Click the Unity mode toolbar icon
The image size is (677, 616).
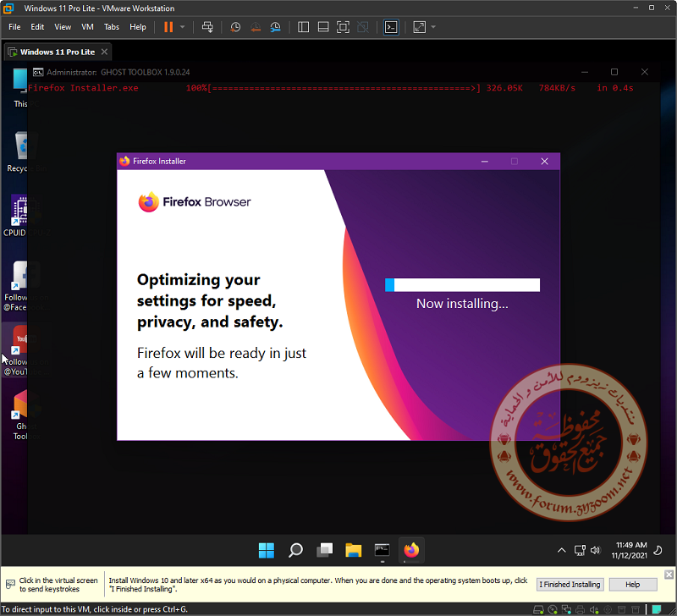(363, 27)
